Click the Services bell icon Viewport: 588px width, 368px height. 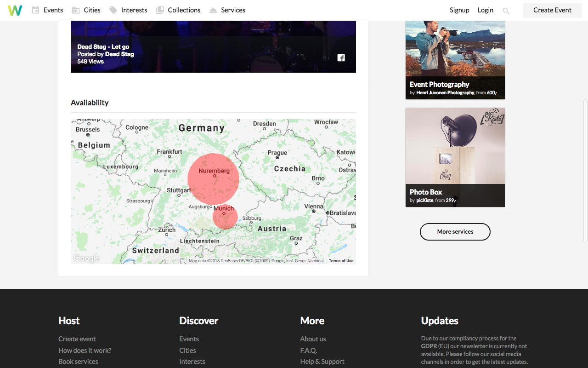[x=213, y=10]
